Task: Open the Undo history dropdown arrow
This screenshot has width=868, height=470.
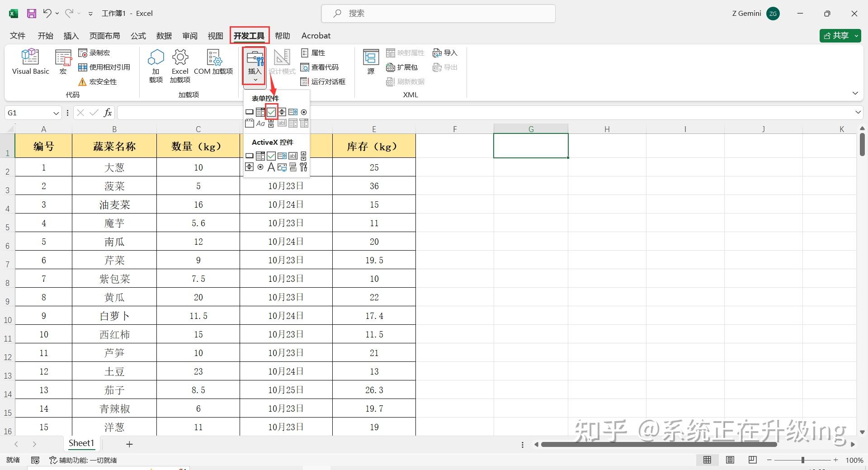Action: [57, 14]
